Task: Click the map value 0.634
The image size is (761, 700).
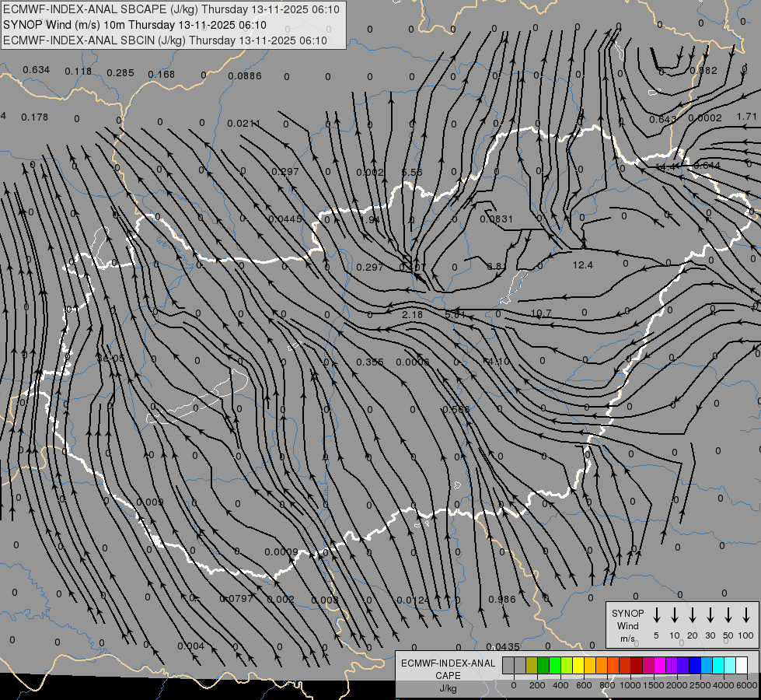Action: 36,70
